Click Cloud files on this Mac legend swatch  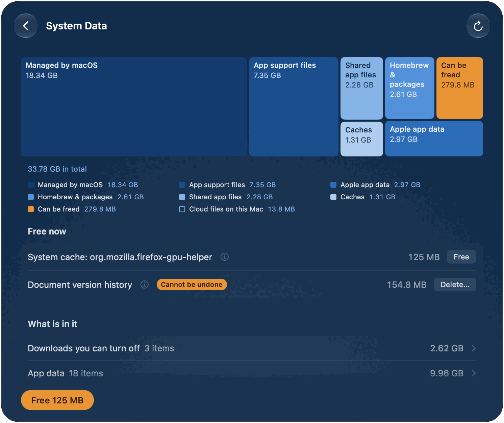pos(182,209)
